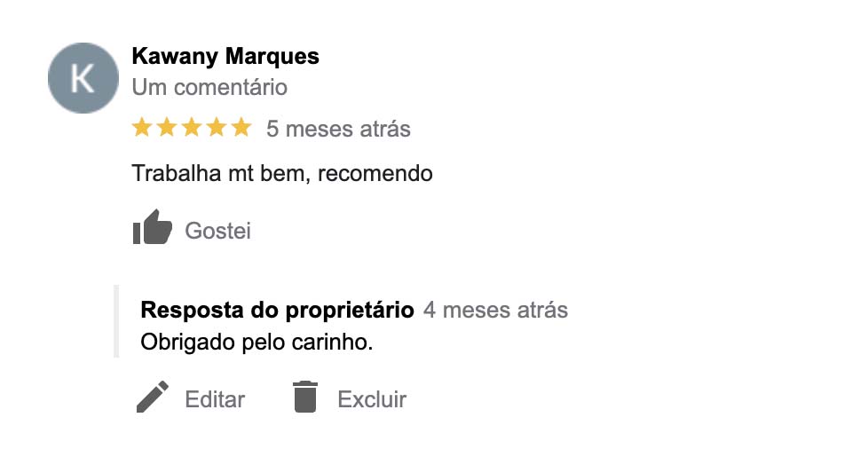
Task: Click the fourth yellow rating star
Action: 217,128
